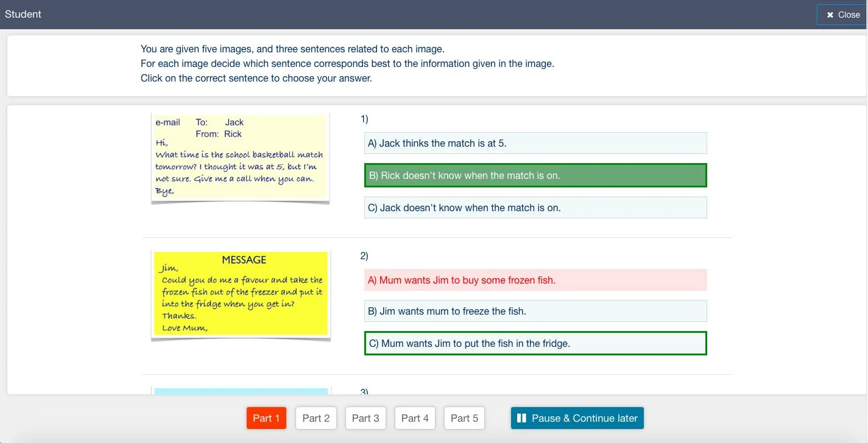Choose "Rick doesn't know when the match is on"
Image resolution: width=868 pixels, height=443 pixels.
click(535, 175)
